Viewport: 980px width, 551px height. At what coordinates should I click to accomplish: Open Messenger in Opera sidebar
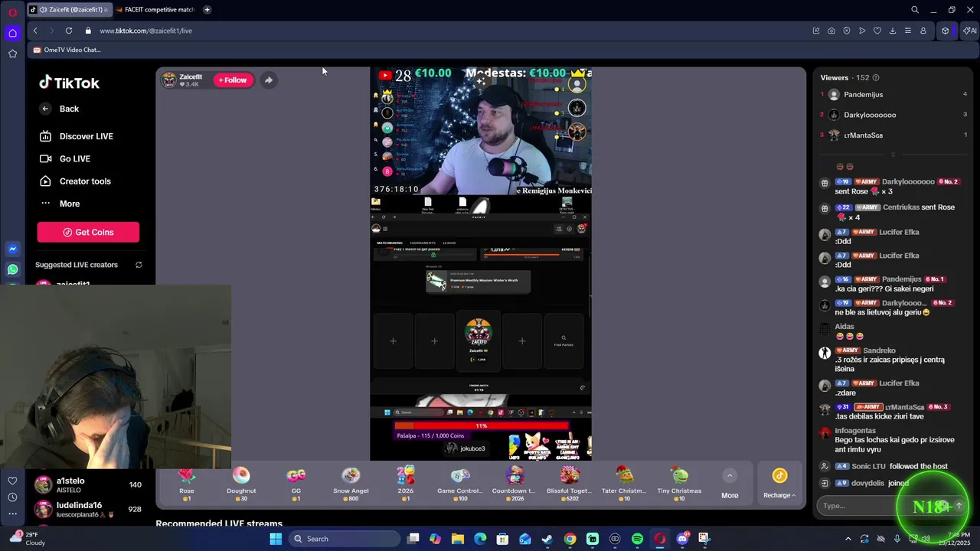(x=12, y=249)
